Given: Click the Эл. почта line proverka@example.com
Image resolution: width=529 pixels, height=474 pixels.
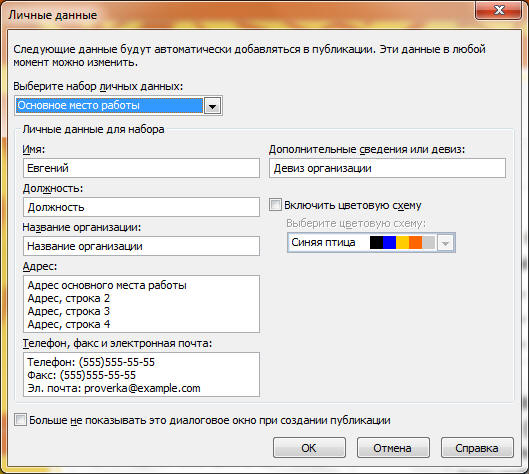Looking at the screenshot, I should click(x=114, y=388).
